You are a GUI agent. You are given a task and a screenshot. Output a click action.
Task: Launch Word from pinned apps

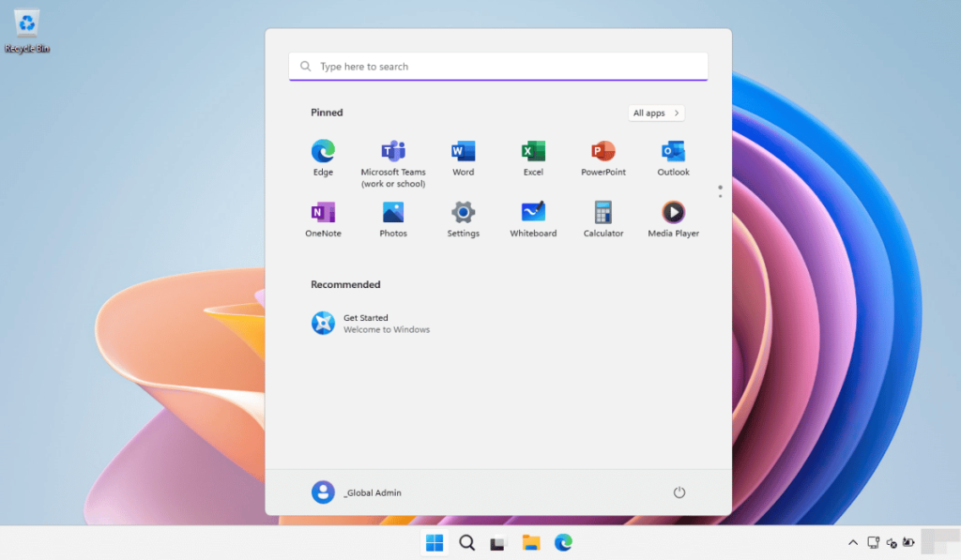[463, 152]
